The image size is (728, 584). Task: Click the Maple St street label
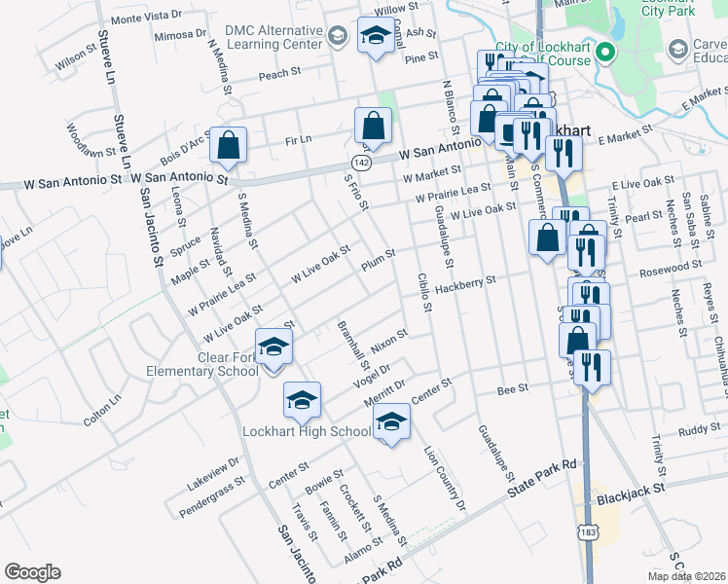click(x=191, y=274)
